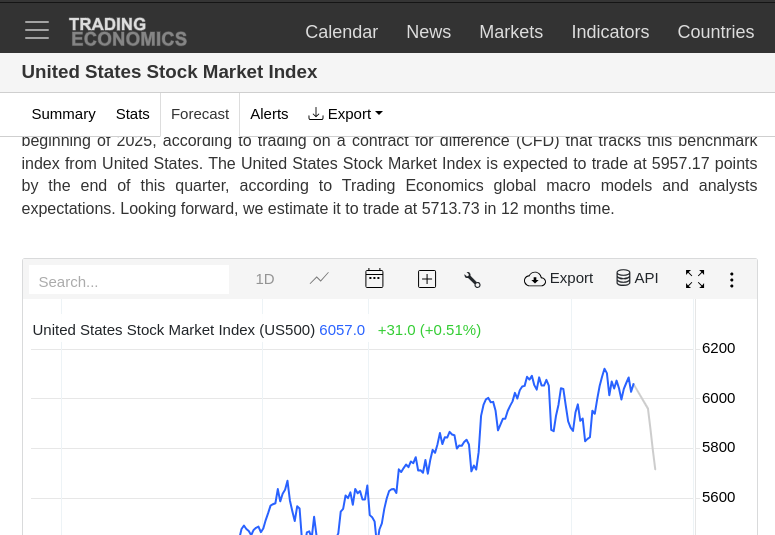Expand the Export dropdown in tab bar
The image size is (775, 535).
point(345,114)
